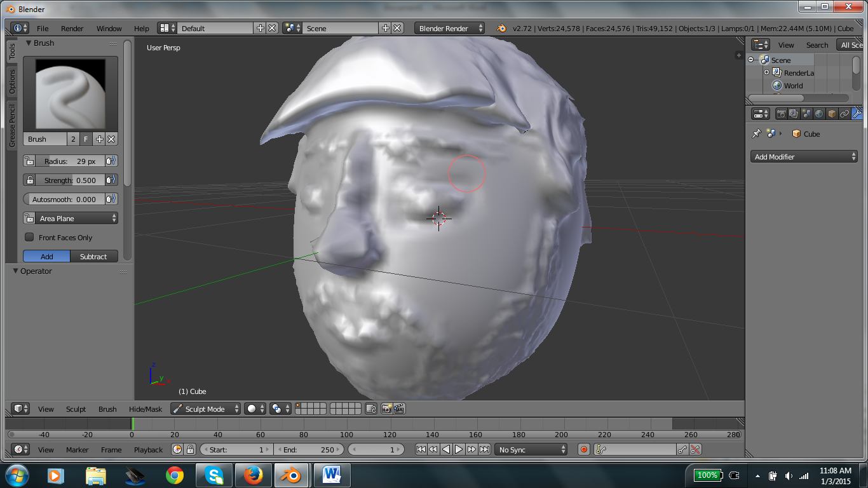868x488 pixels.
Task: Click the Brush name field
Action: click(46, 139)
